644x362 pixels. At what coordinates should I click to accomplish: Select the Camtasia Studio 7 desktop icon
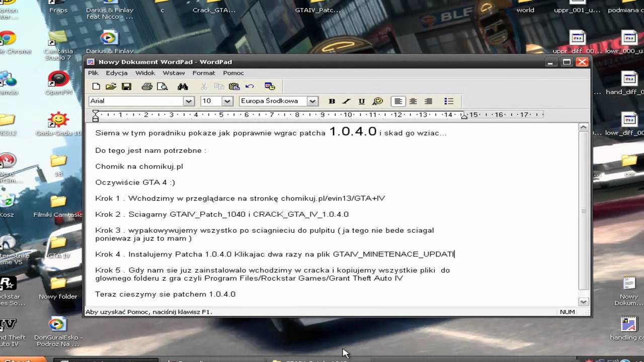click(58, 46)
